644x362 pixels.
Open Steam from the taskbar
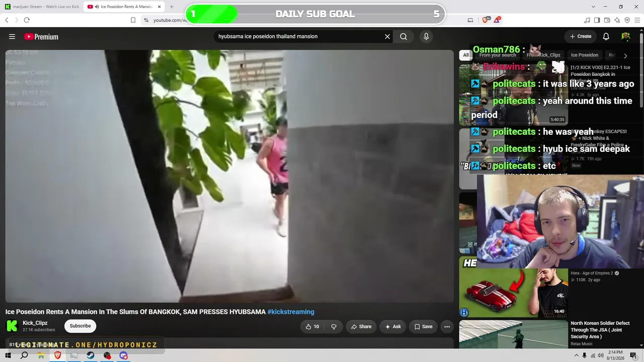pyautogui.click(x=91, y=355)
